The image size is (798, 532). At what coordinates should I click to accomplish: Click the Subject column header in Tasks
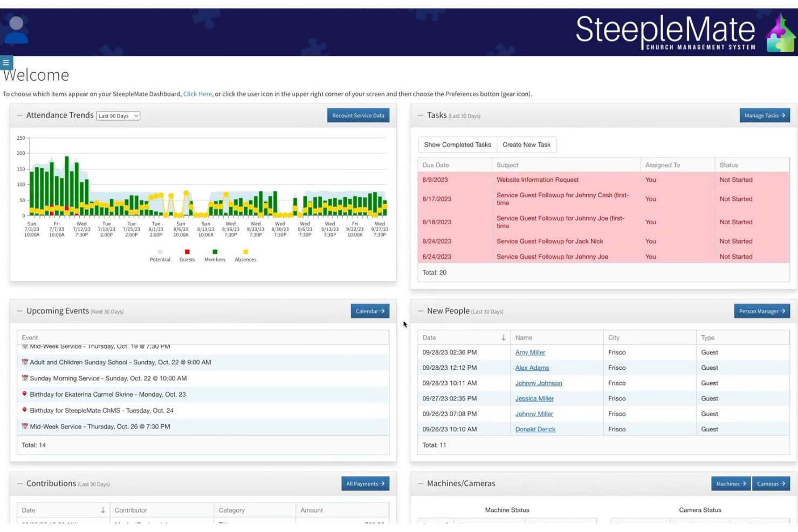(x=566, y=165)
